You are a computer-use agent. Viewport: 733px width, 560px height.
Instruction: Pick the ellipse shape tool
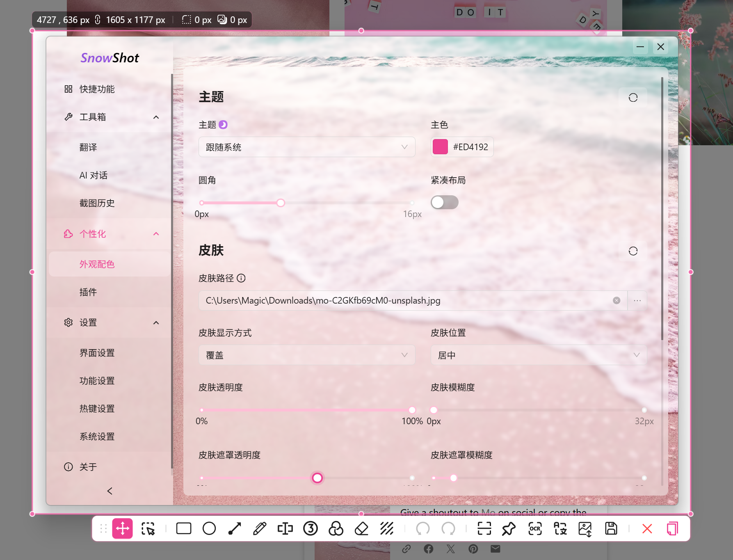[210, 528]
